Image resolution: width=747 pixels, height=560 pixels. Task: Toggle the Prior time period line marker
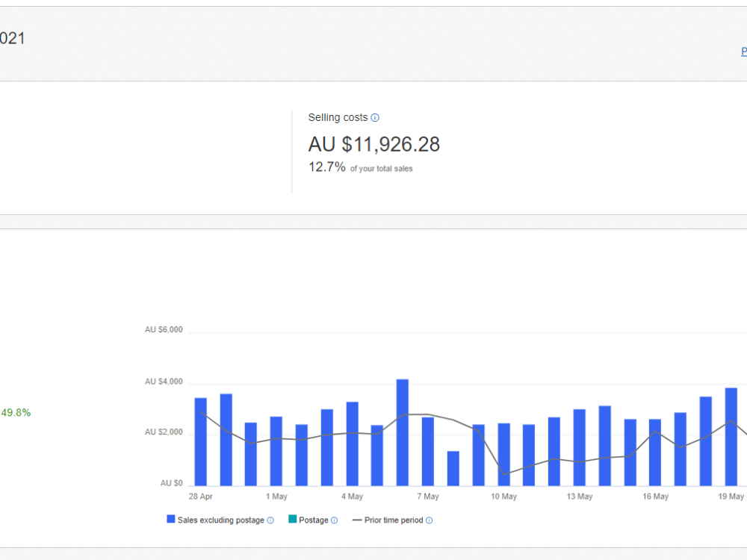(357, 520)
